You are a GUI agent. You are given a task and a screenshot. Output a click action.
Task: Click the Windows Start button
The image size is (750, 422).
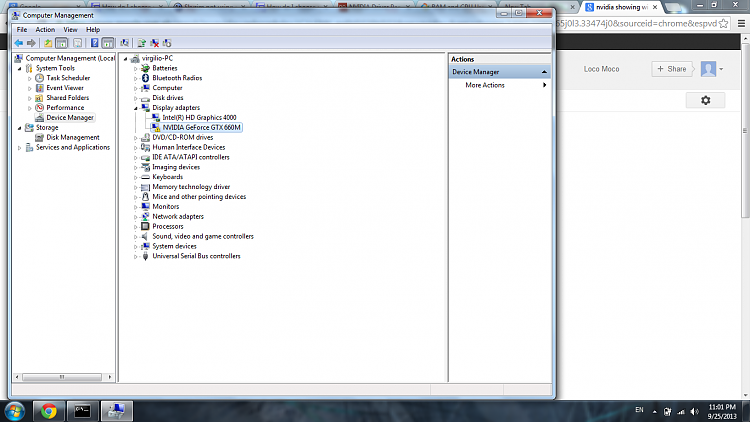point(15,411)
